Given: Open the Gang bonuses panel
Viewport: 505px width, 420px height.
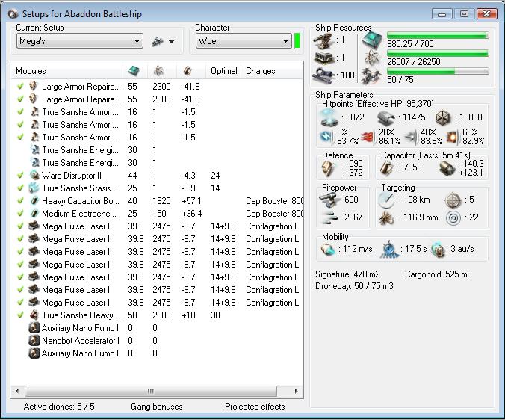Looking at the screenshot, I should click(157, 407).
